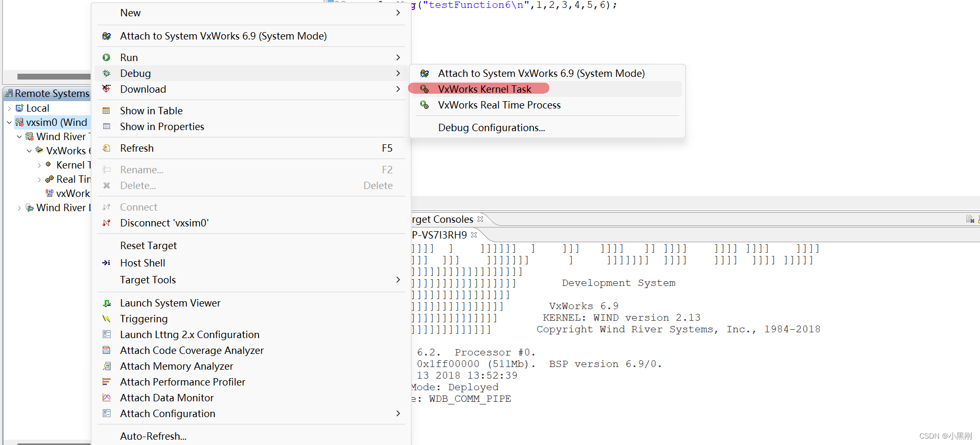Click the Download icon

(x=106, y=88)
